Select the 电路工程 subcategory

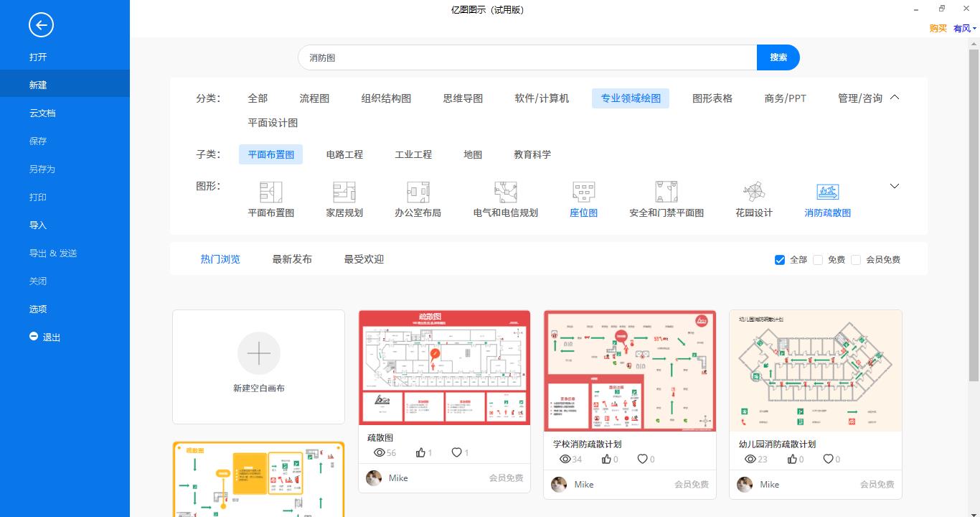point(344,154)
